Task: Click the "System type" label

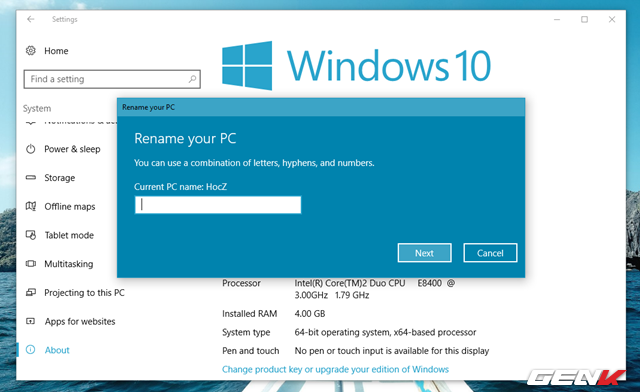Action: tap(246, 332)
